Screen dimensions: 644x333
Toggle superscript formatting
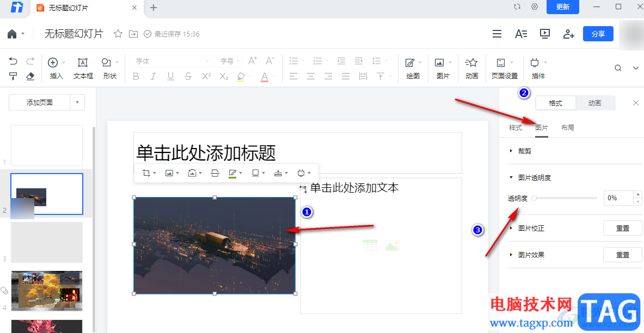[206, 76]
